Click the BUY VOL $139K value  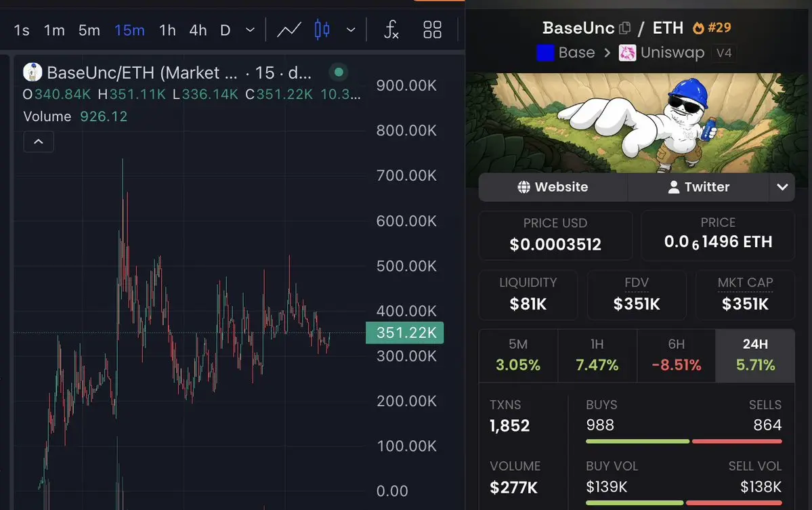(606, 487)
